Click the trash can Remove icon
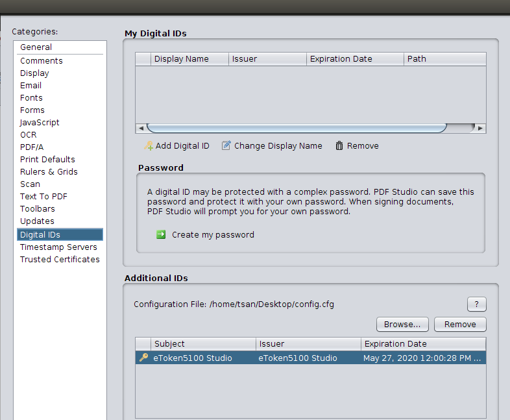 339,146
